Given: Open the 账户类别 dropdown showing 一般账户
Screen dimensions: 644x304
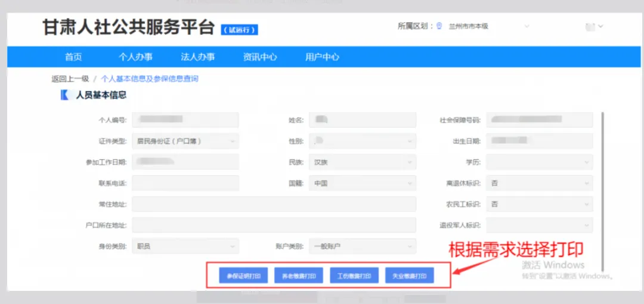Looking at the screenshot, I should coord(363,247).
